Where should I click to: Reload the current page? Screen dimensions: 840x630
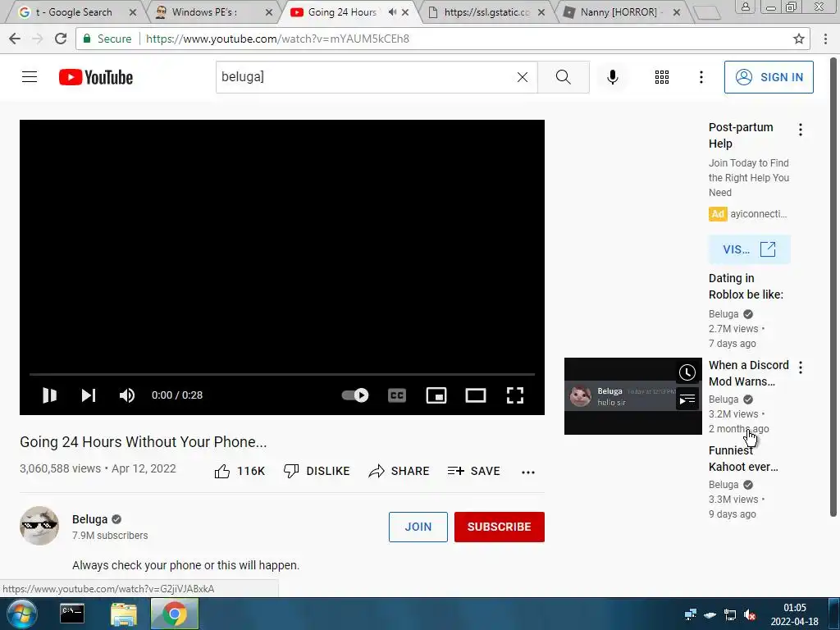tap(61, 39)
